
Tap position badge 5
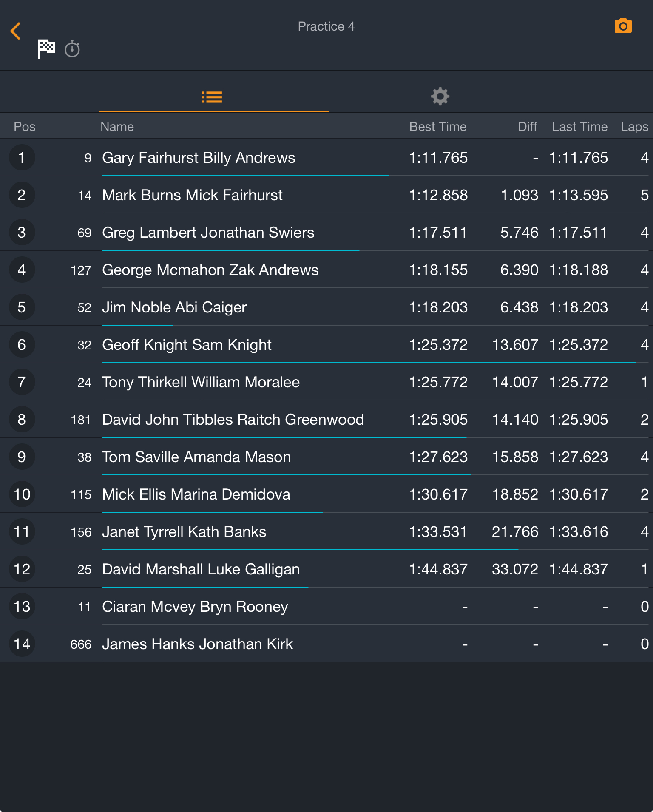point(22,307)
